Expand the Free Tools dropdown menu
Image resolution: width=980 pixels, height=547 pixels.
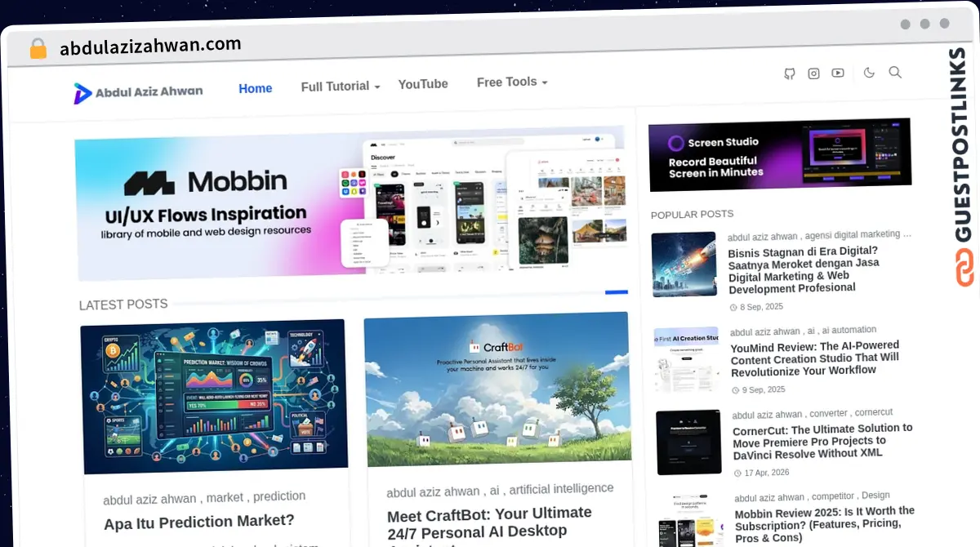[x=512, y=82]
